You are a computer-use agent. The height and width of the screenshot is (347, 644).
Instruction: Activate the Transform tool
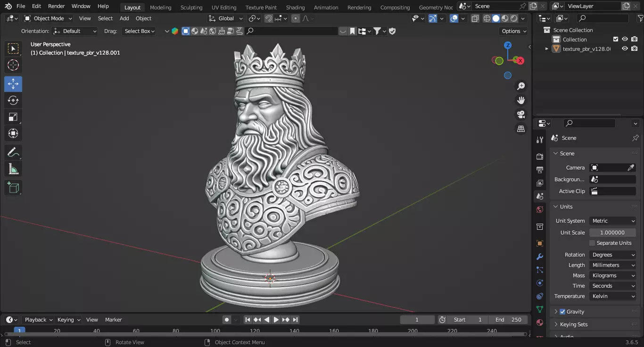13,133
